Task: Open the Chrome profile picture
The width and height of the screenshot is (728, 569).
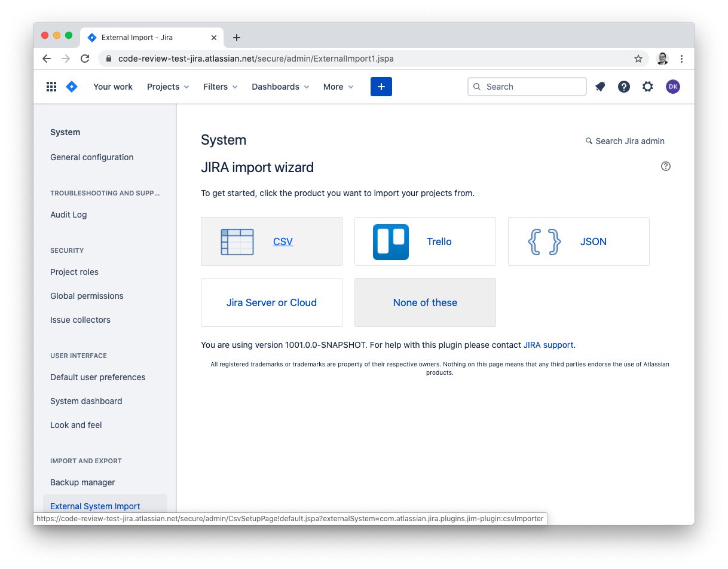Action: pyautogui.click(x=662, y=59)
